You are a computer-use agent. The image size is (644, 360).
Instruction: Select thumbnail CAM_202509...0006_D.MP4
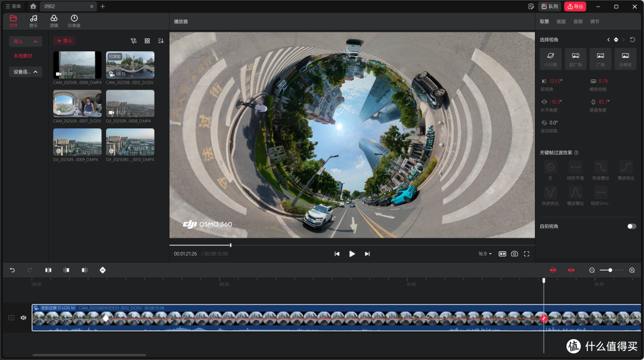pos(77,65)
